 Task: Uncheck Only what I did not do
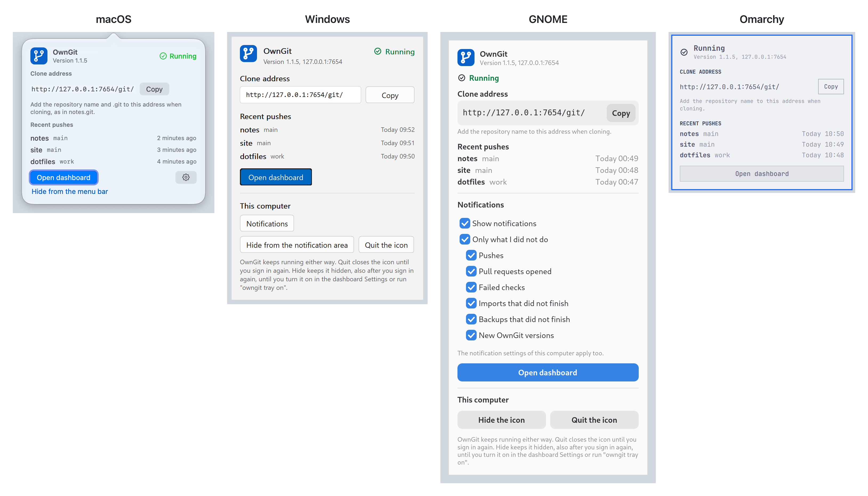[465, 239]
